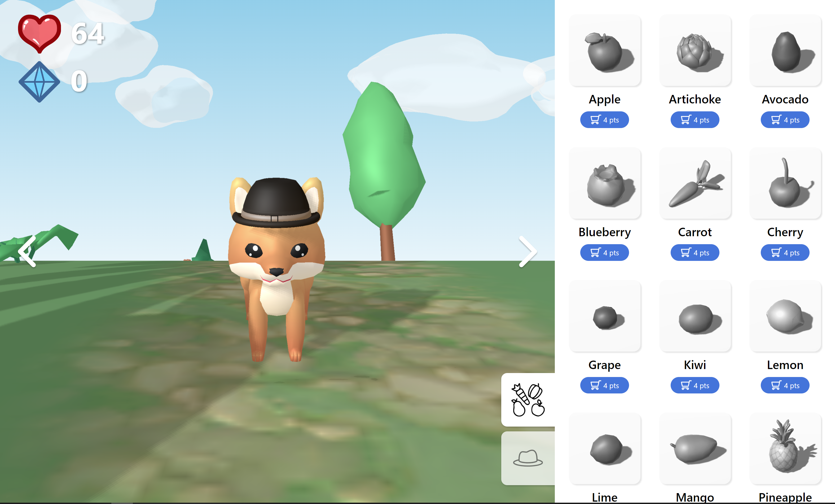Buy the Artichoke for 4 pts
Viewport: 835px width, 504px height.
[695, 120]
